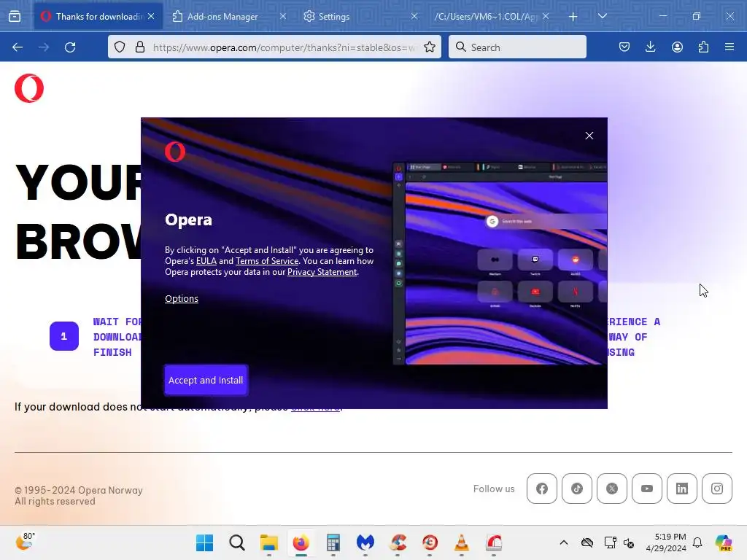The image size is (747, 560).
Task: Open the tracking protection shield icon
Action: [x=120, y=47]
